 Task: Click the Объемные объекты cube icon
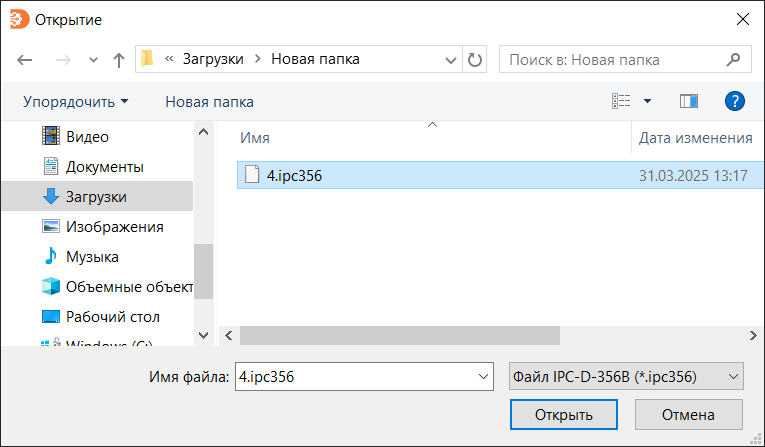click(51, 286)
